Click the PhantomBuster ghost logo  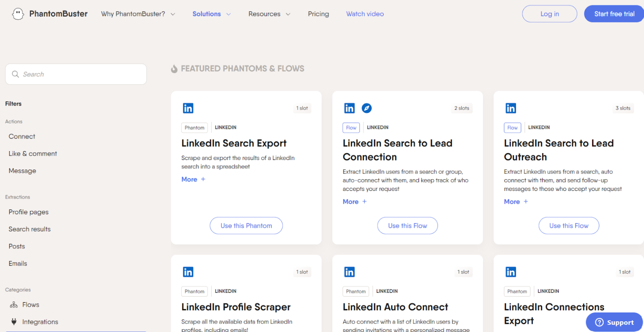[18, 13]
